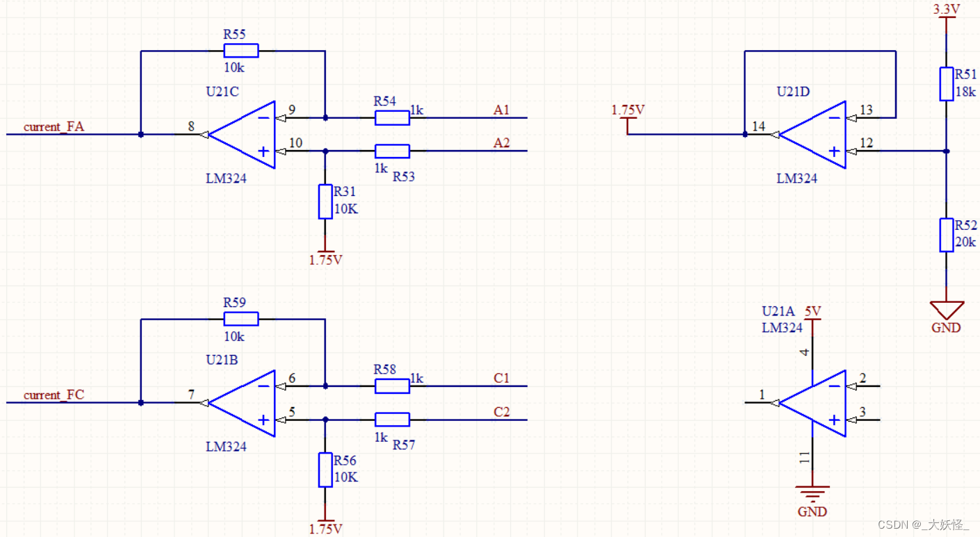Click the C2 net label
Viewport: 980px width, 537px height.
502,411
